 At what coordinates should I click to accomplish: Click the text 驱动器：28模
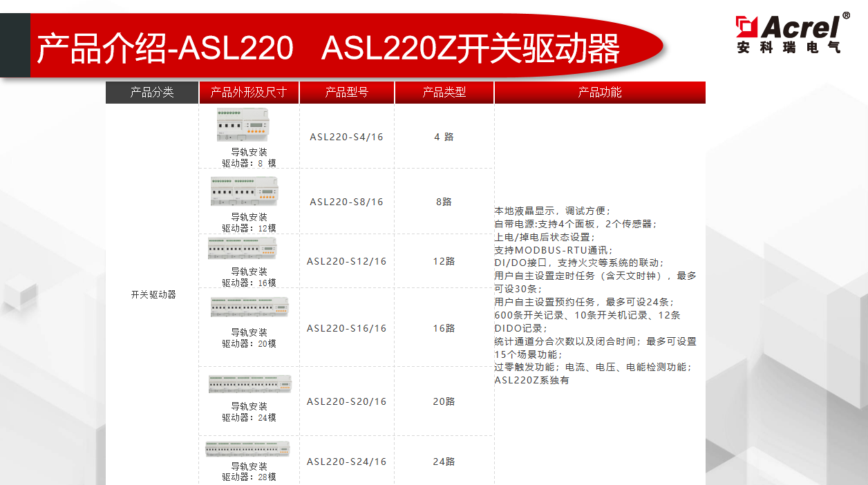click(249, 477)
